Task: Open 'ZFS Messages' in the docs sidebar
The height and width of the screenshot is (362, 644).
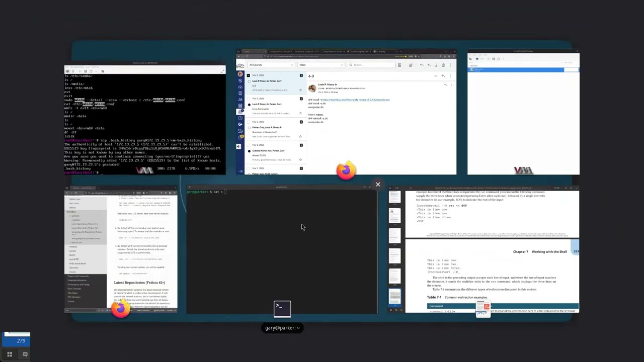Action: point(74,297)
